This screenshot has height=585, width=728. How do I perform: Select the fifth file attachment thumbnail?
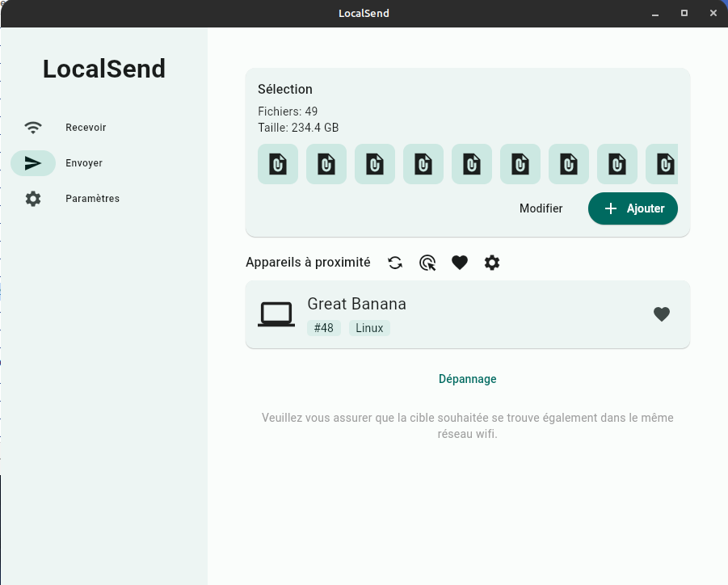472,164
